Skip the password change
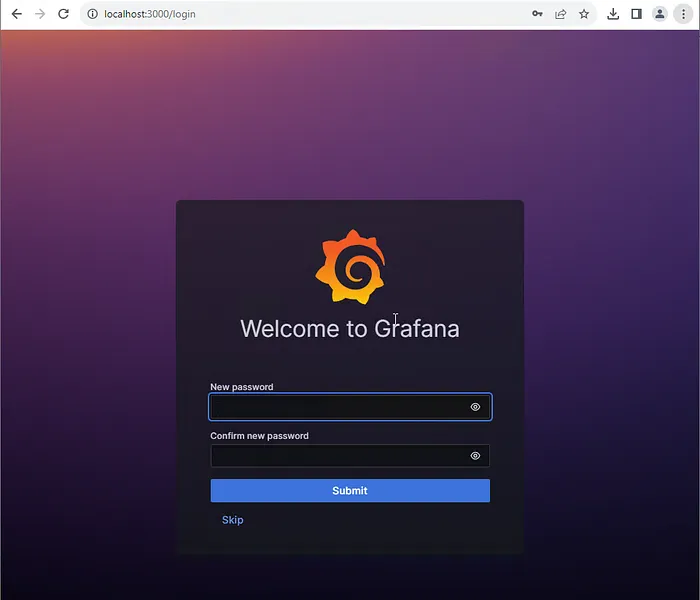 (232, 520)
